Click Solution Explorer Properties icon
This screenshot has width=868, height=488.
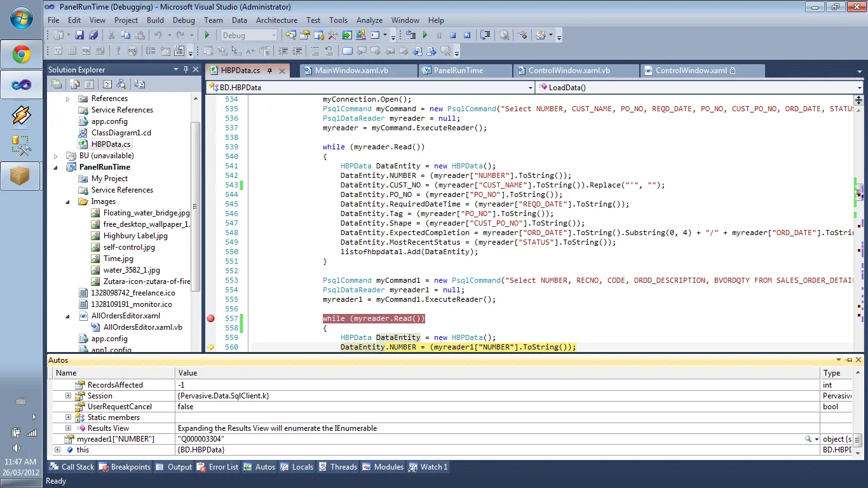pos(57,84)
